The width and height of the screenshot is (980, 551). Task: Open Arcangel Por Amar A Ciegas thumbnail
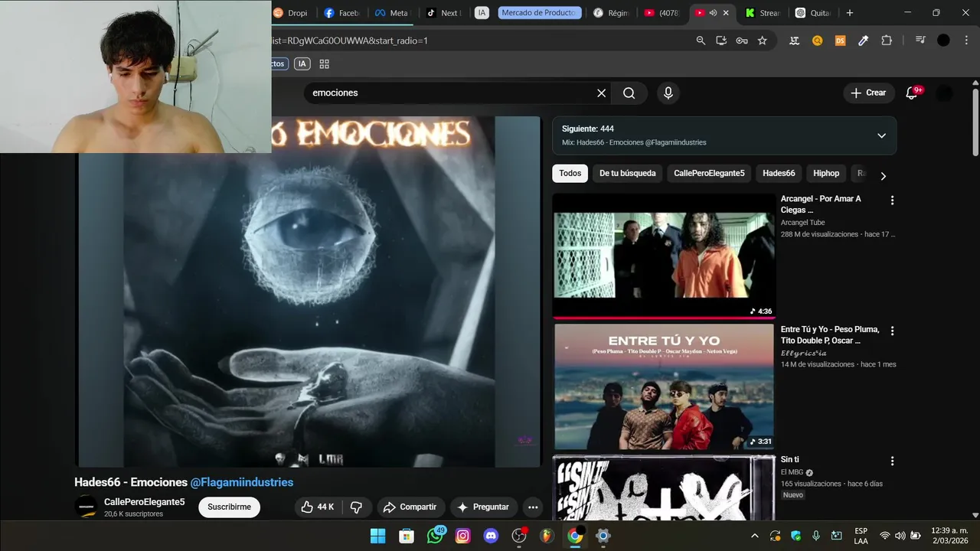tap(664, 255)
